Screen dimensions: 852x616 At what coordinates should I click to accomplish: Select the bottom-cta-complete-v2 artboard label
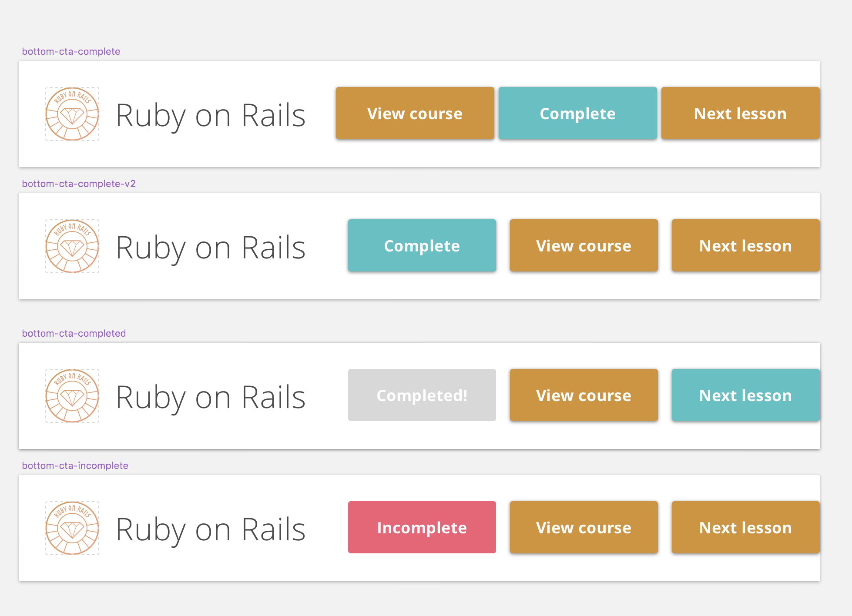pyautogui.click(x=79, y=184)
